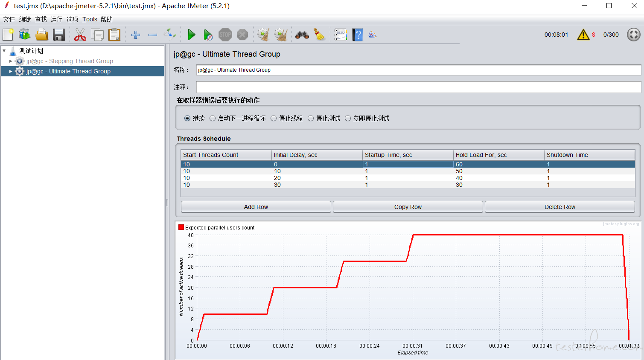Click the Startup Time, sec column header
This screenshot has height=360, width=644.
[408, 155]
